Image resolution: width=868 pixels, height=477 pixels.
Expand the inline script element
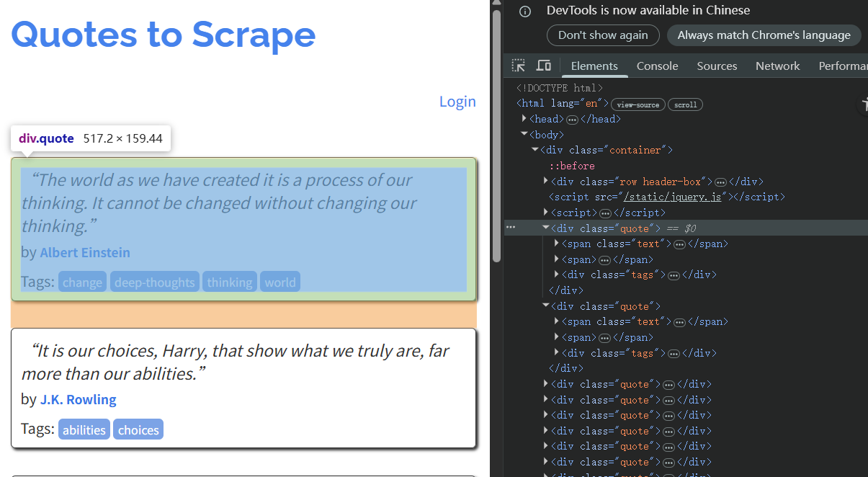click(x=546, y=212)
